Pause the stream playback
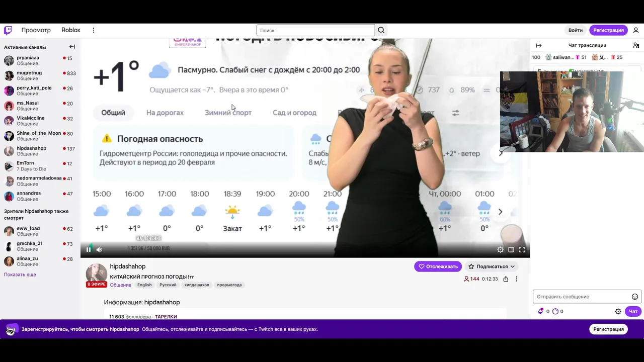Image resolution: width=644 pixels, height=362 pixels. click(x=89, y=249)
